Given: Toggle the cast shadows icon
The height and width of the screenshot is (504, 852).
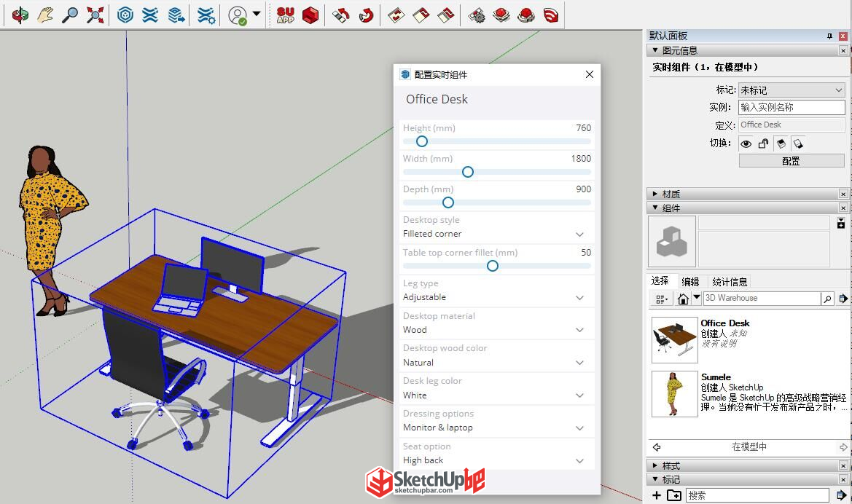Looking at the screenshot, I should 797,143.
